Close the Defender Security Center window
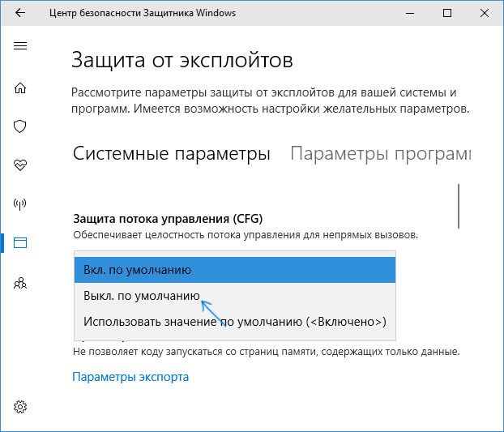The image size is (504, 432). coord(485,13)
